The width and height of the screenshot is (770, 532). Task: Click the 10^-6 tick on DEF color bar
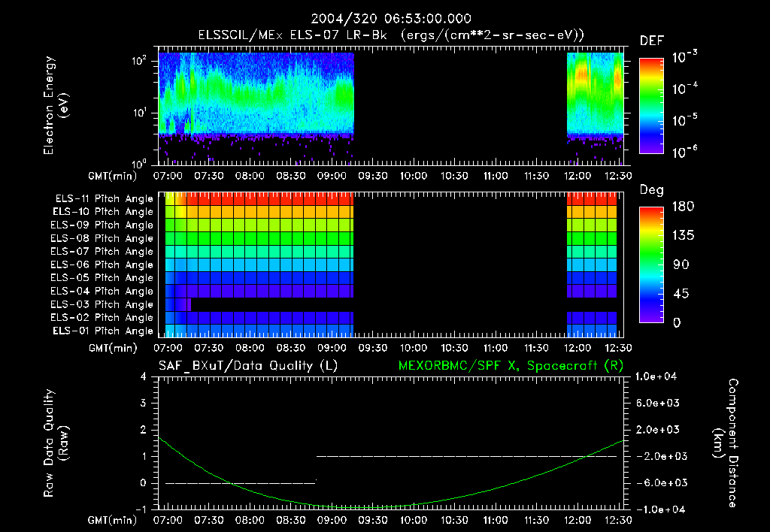point(685,152)
